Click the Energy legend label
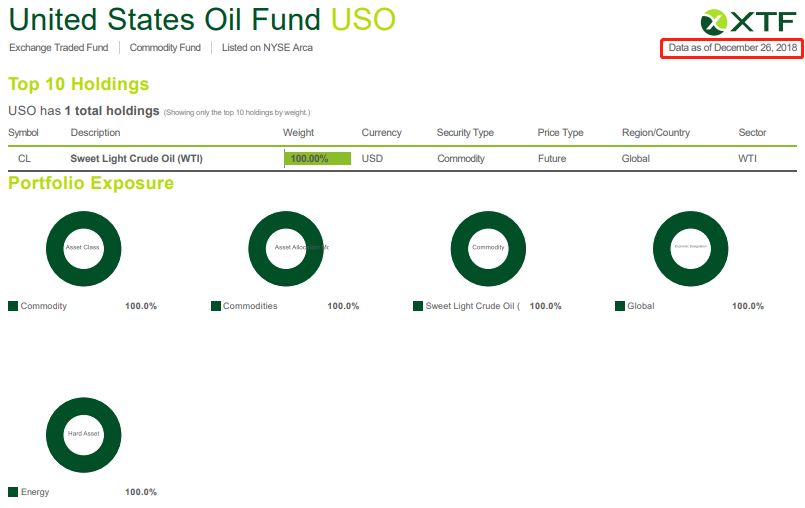The height and width of the screenshot is (508, 805). [x=35, y=492]
